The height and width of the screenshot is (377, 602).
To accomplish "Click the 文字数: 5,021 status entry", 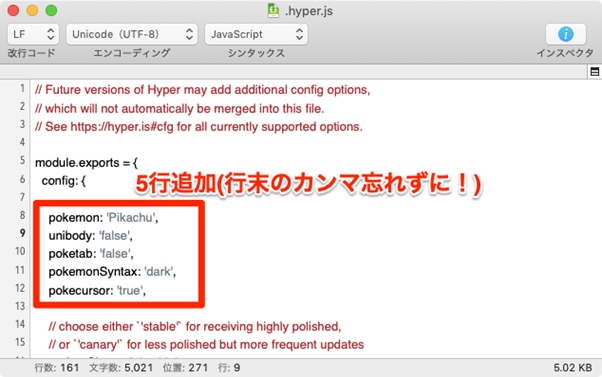I will (x=121, y=368).
